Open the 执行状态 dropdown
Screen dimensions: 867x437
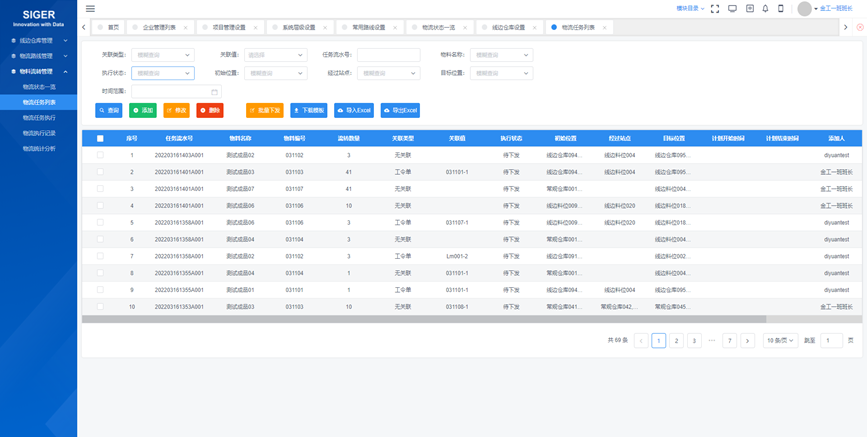163,73
